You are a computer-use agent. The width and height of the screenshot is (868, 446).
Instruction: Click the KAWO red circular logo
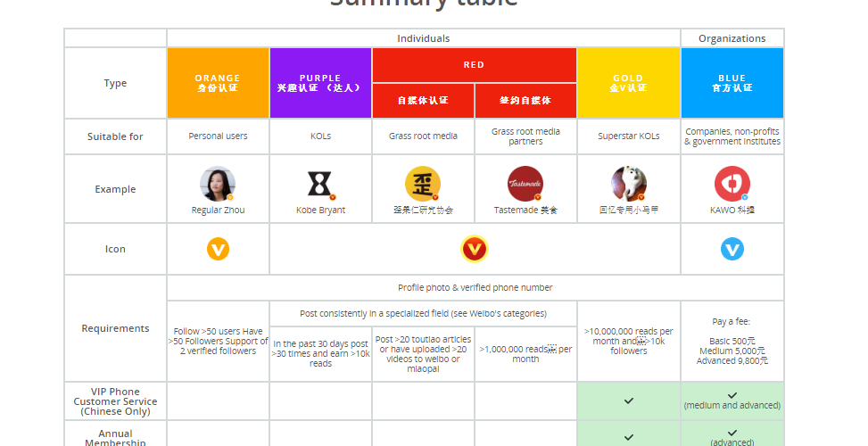732,184
